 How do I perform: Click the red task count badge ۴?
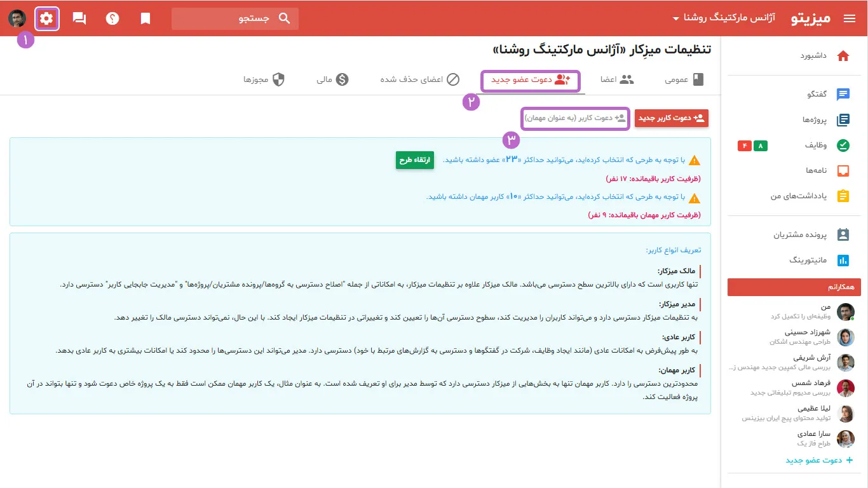(745, 146)
